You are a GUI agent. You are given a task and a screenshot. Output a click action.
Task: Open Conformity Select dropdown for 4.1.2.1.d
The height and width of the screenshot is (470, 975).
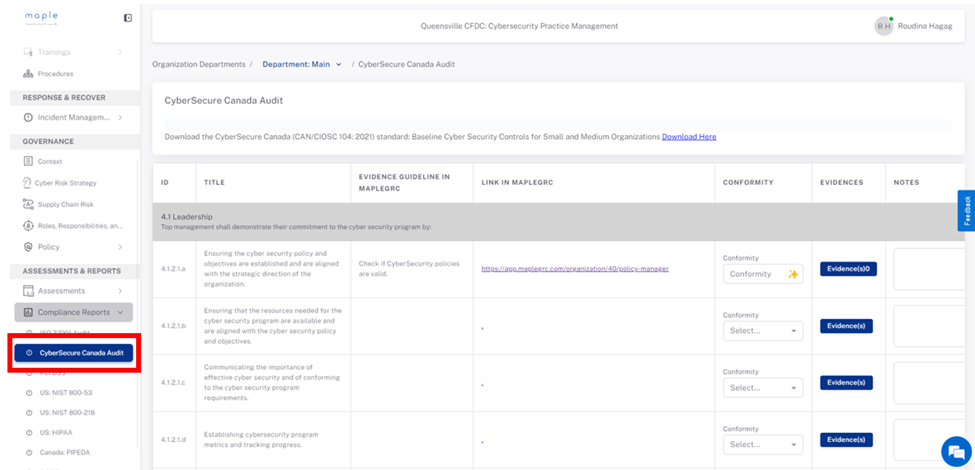[763, 445]
